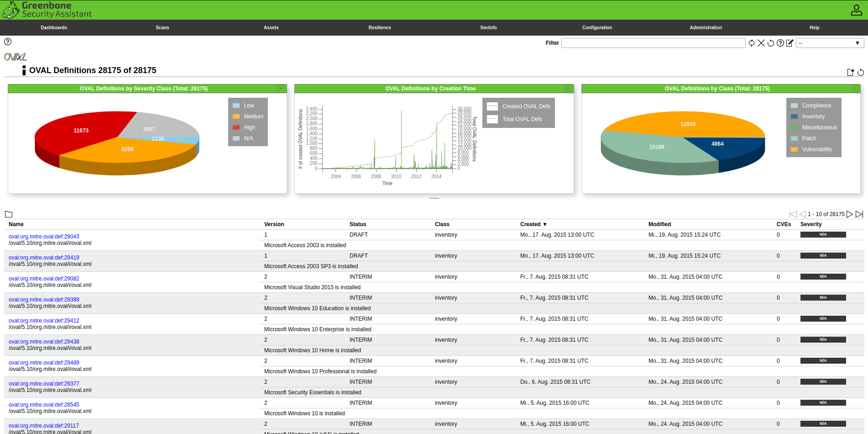Sort by the Created column header
The image size is (868, 434).
pyautogui.click(x=530, y=224)
